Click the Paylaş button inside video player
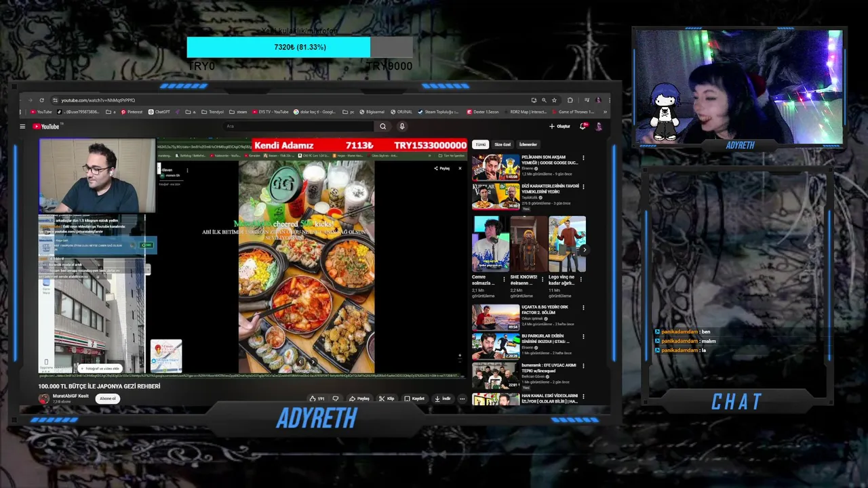This screenshot has height=488, width=868. click(442, 168)
